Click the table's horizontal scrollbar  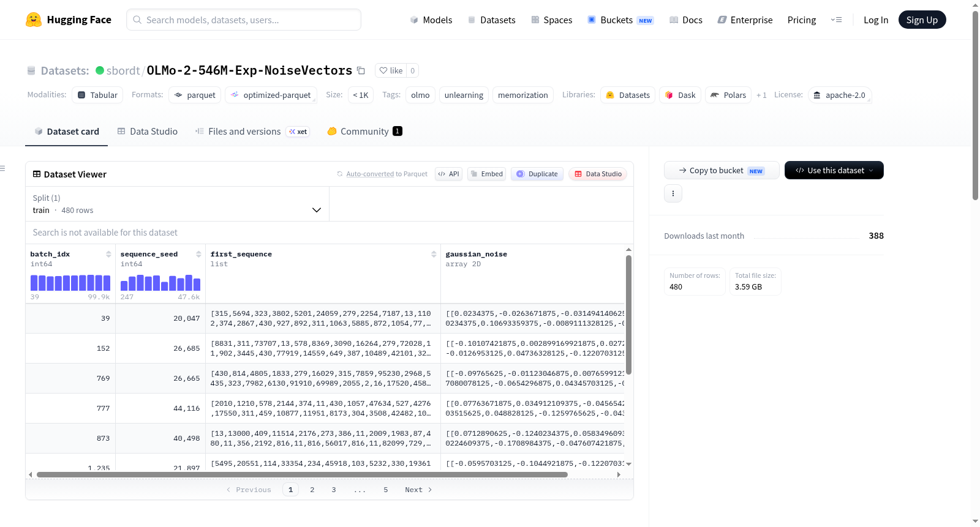click(302, 474)
